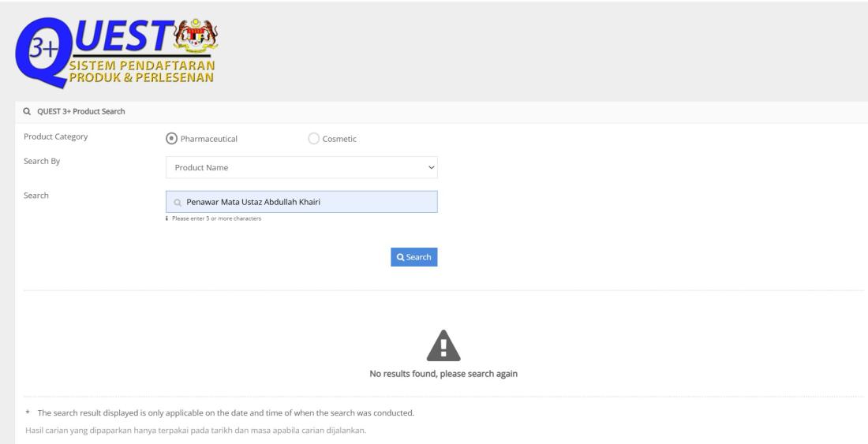Screen dimensions: 868x444
Task: Click the 'No results found' message
Action: click(x=443, y=373)
